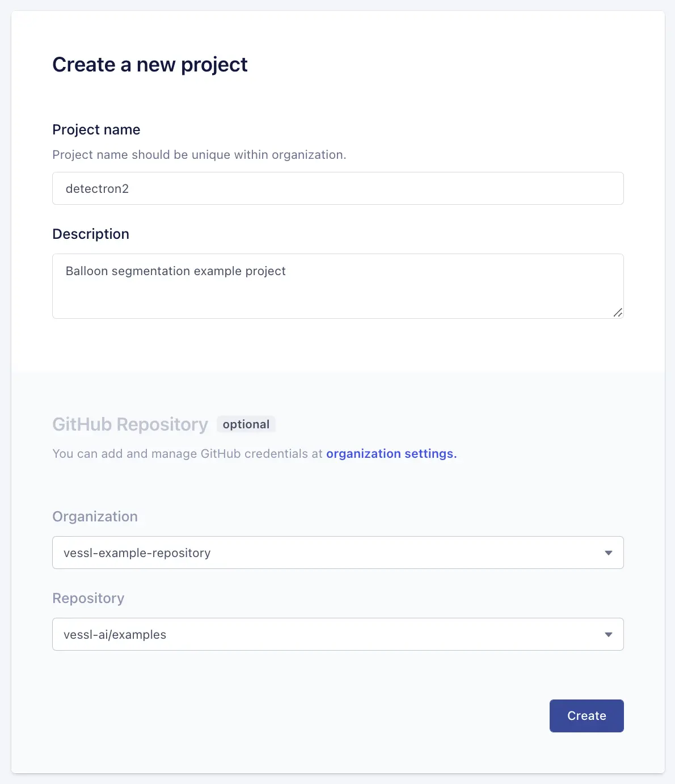
Task: Click the 'Description' label
Action: (91, 234)
